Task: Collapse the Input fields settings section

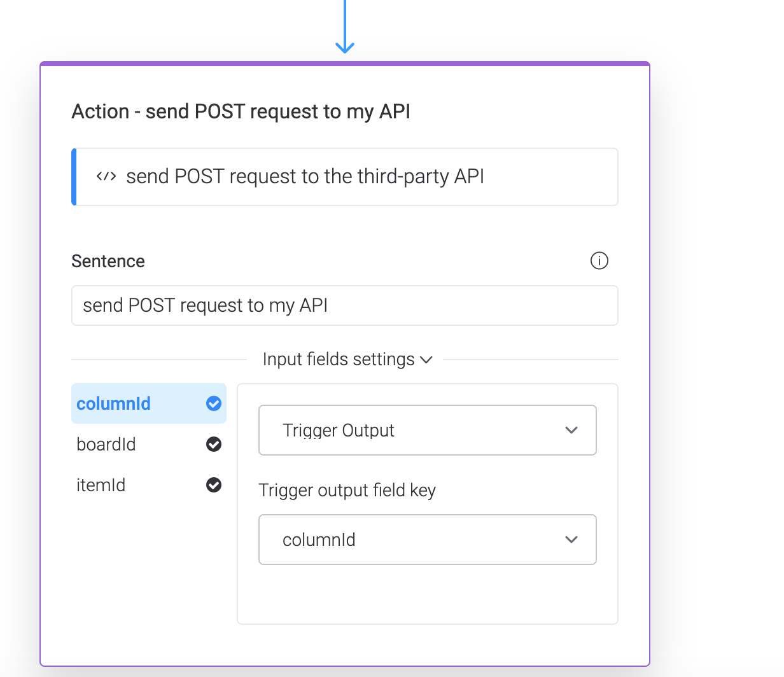Action: coord(427,359)
